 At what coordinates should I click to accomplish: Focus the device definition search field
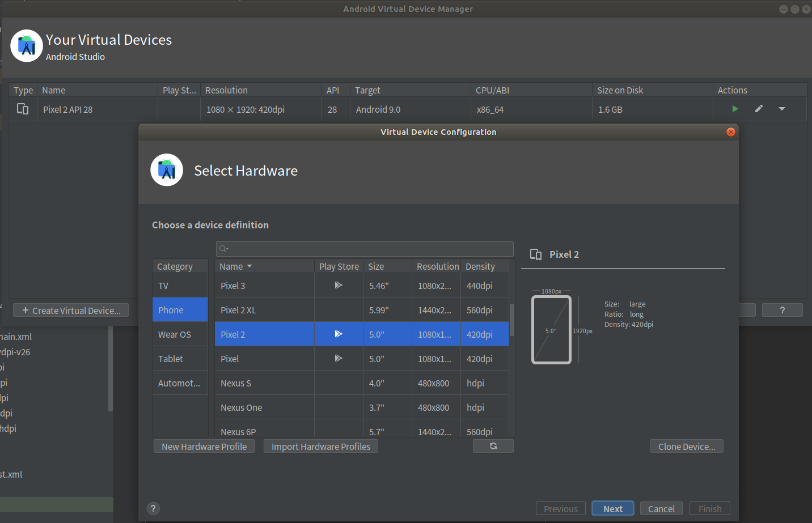[x=365, y=249]
